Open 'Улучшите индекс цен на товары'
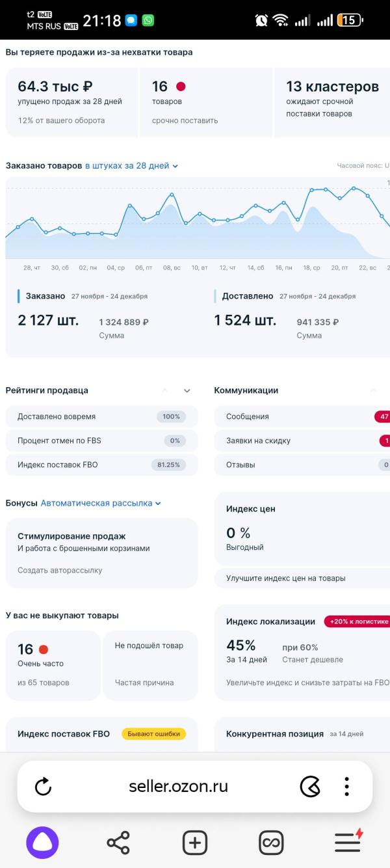 (x=286, y=578)
